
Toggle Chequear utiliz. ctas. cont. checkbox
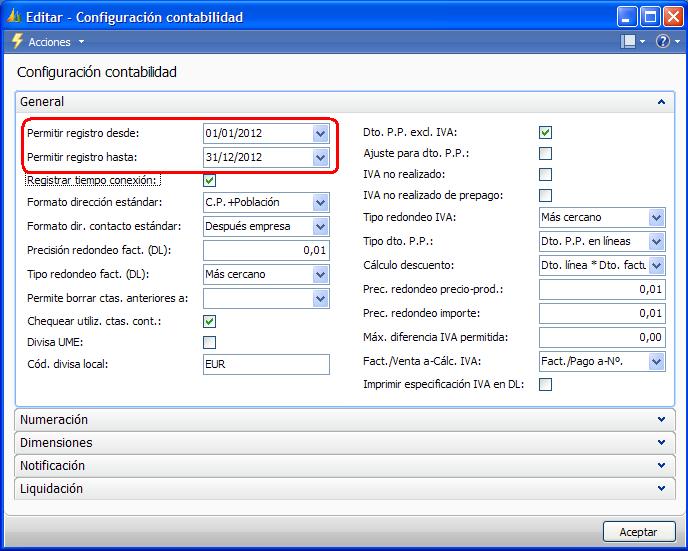210,322
